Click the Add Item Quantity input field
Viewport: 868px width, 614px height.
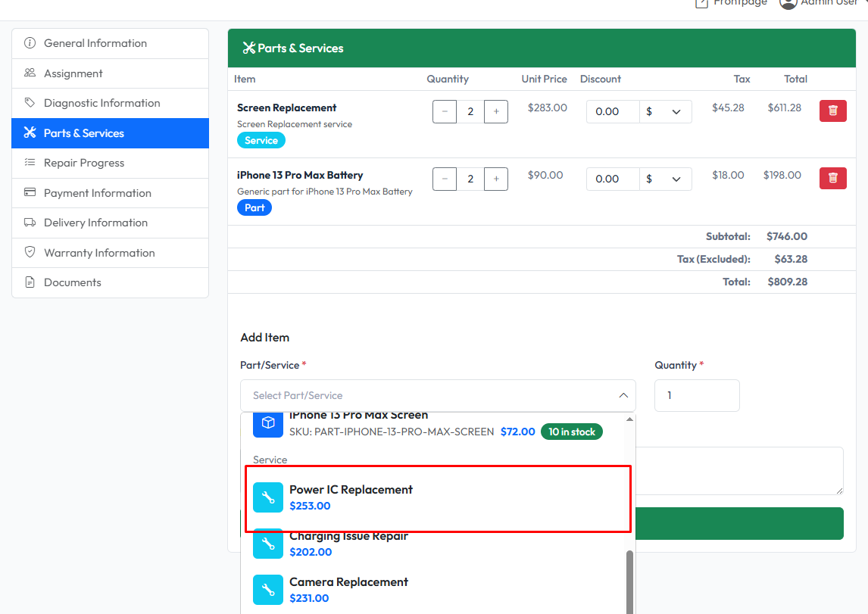696,395
